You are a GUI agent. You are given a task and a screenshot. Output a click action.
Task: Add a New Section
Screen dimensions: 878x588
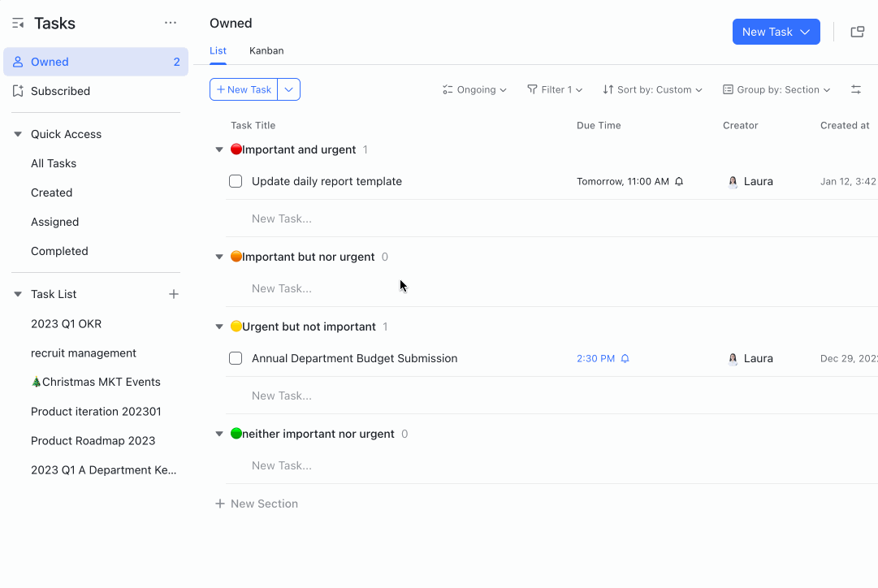[257, 504]
